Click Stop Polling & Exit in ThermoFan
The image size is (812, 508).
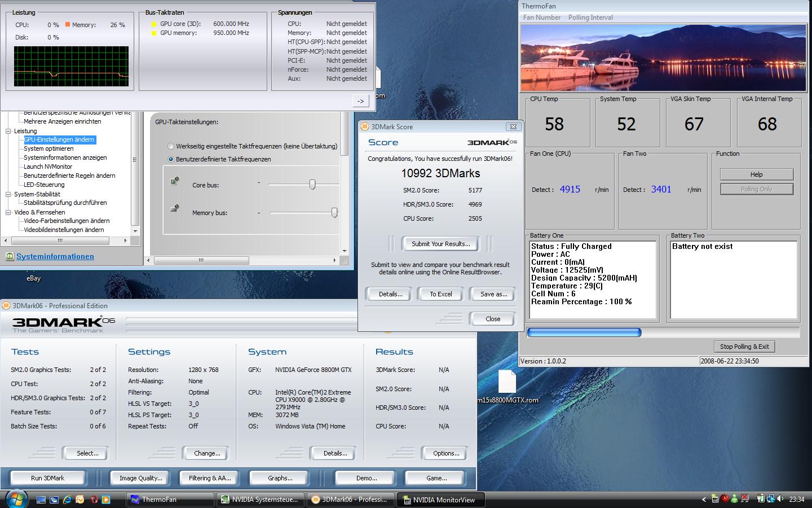point(744,347)
